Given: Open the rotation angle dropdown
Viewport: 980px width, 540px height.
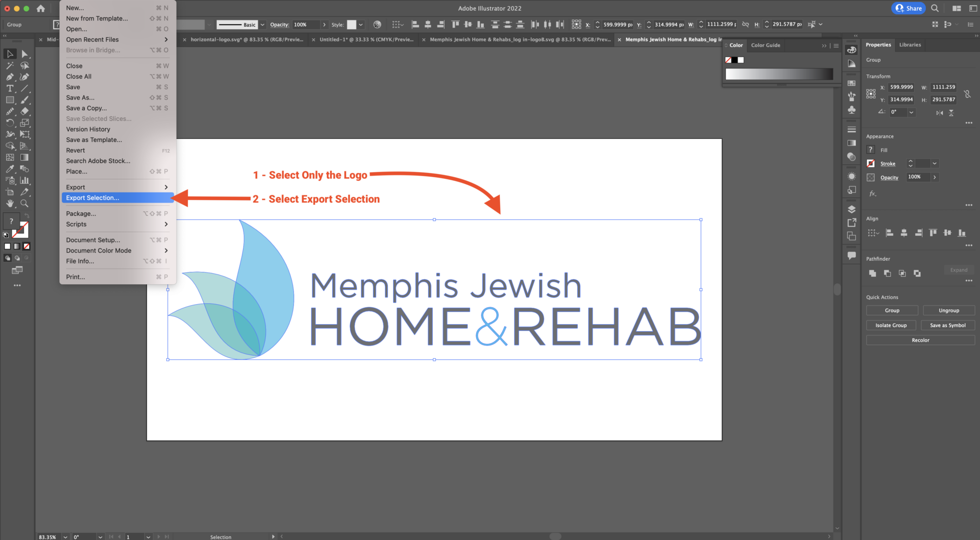Looking at the screenshot, I should tap(911, 112).
